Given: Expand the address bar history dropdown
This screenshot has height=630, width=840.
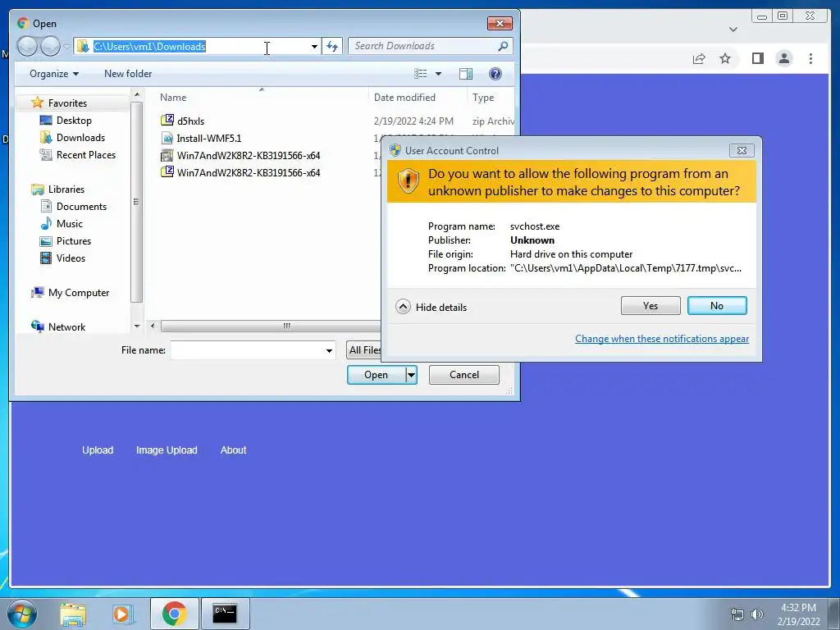Looking at the screenshot, I should [314, 47].
